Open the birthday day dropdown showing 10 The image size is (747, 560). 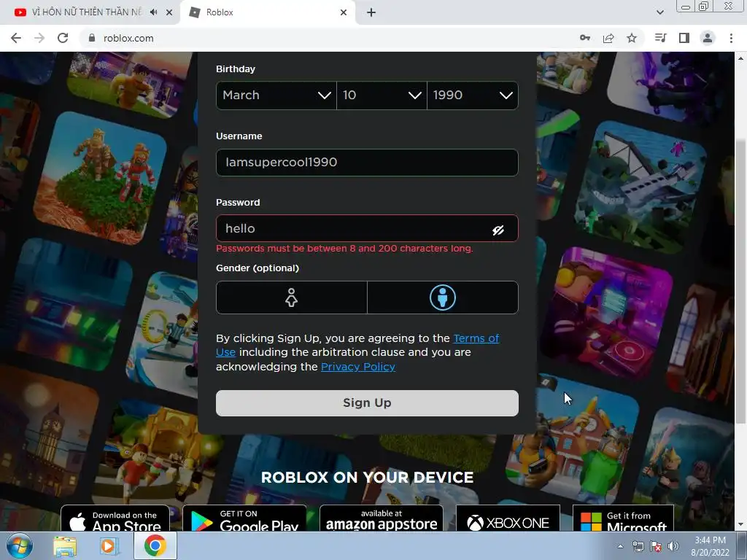[x=382, y=96]
